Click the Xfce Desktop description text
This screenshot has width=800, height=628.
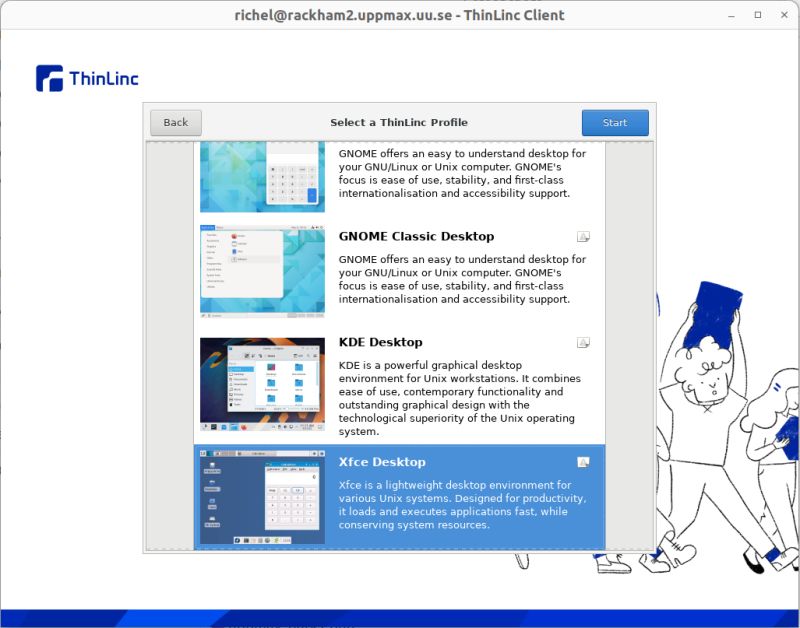click(460, 504)
